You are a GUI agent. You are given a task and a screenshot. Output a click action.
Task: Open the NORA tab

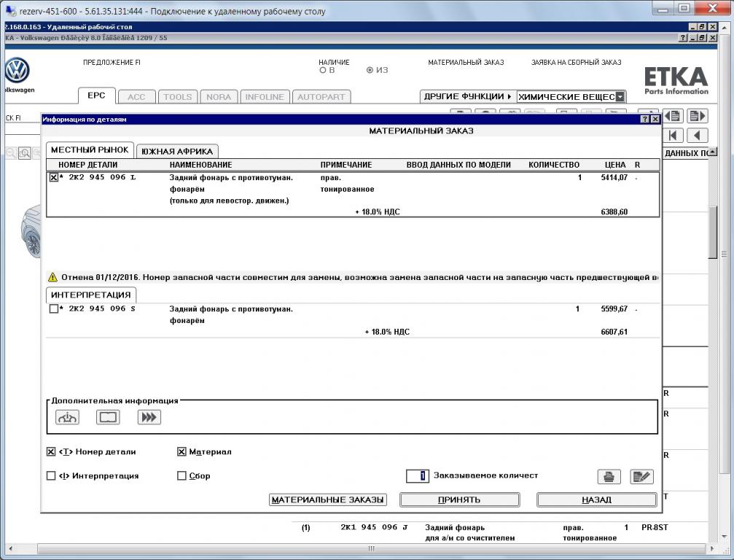pyautogui.click(x=219, y=97)
